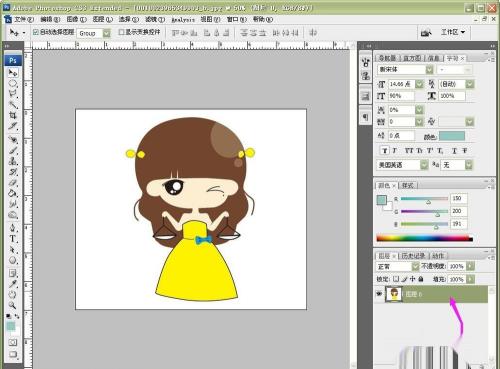500x369 pixels.
Task: Toggle Quick Mask mode in toolbox
Action: click(13, 342)
